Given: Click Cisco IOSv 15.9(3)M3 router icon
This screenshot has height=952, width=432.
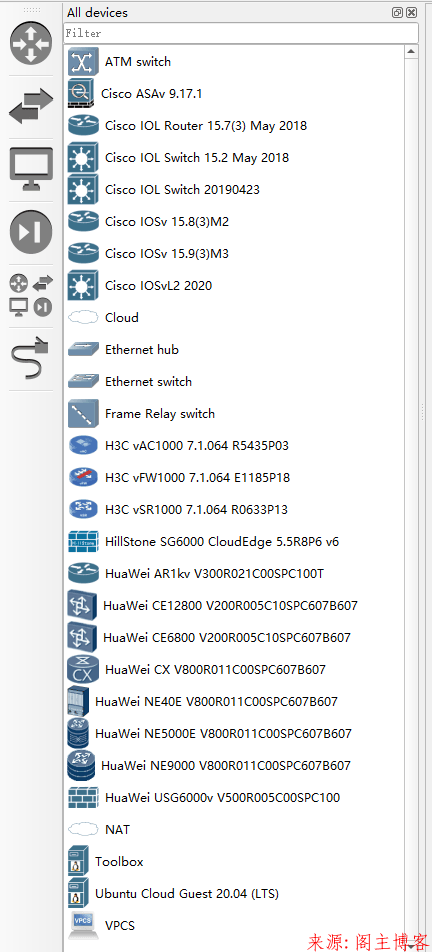Looking at the screenshot, I should tap(83, 254).
